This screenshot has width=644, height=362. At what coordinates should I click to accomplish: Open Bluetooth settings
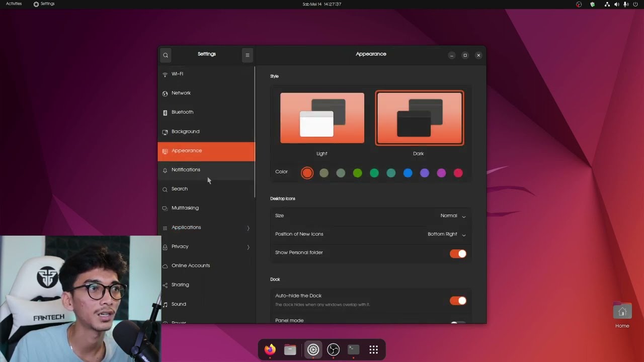206,112
